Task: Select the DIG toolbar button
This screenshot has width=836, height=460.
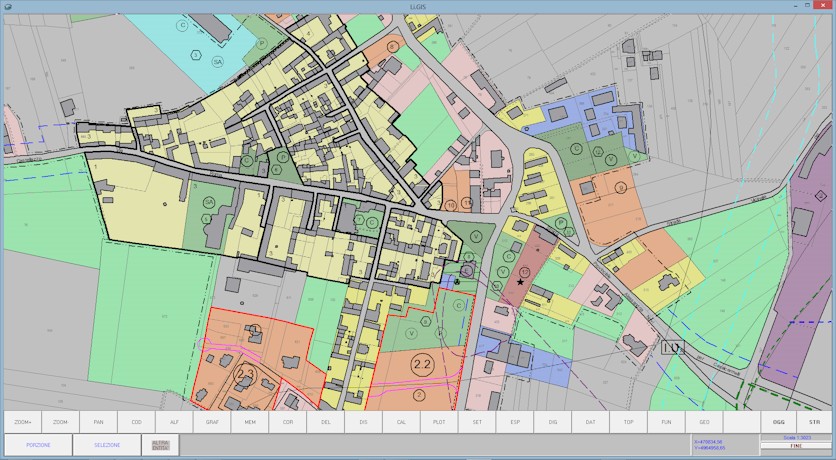Action: coord(553,422)
